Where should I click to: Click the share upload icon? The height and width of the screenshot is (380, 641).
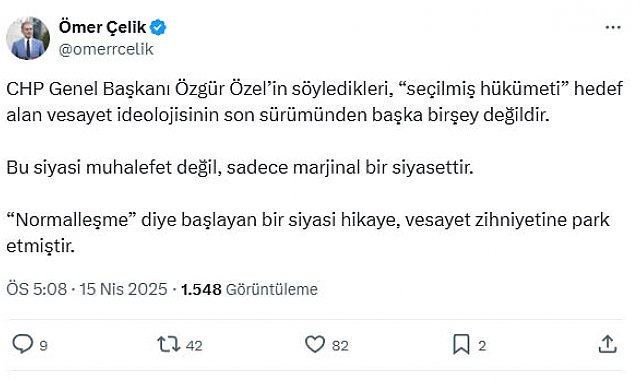click(x=607, y=344)
